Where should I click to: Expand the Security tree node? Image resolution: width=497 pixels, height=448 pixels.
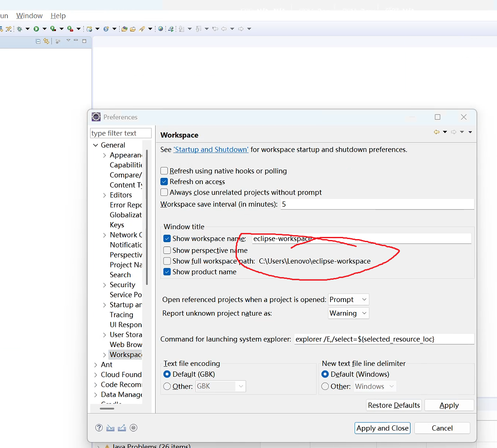click(104, 285)
